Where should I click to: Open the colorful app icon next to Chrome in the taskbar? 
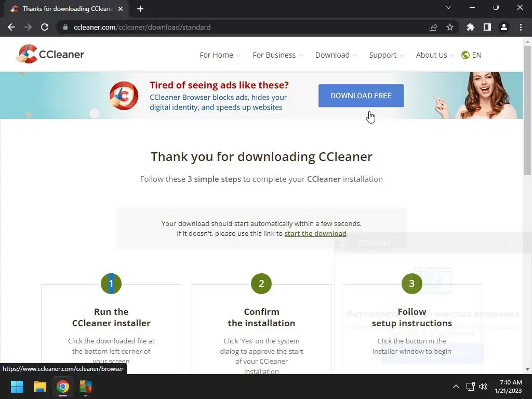click(x=86, y=387)
